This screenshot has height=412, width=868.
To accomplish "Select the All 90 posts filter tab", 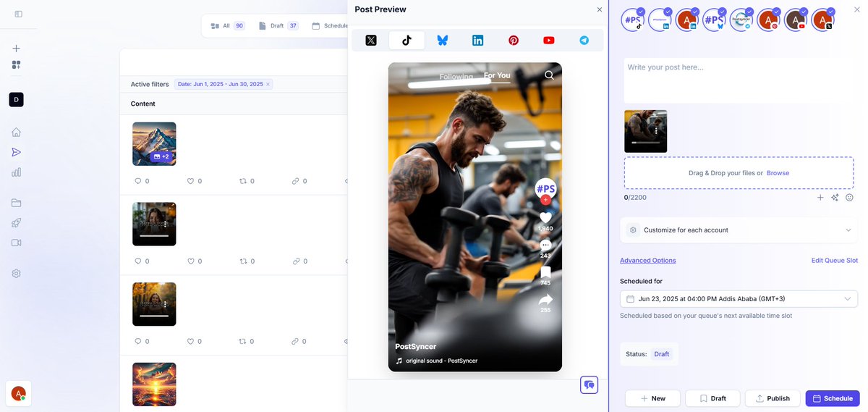I will pos(227,25).
